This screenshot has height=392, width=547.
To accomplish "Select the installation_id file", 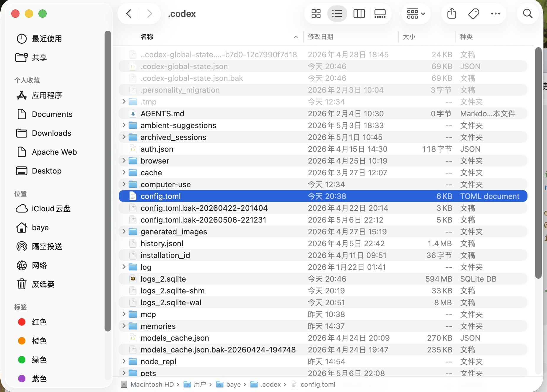I will (x=323, y=255).
